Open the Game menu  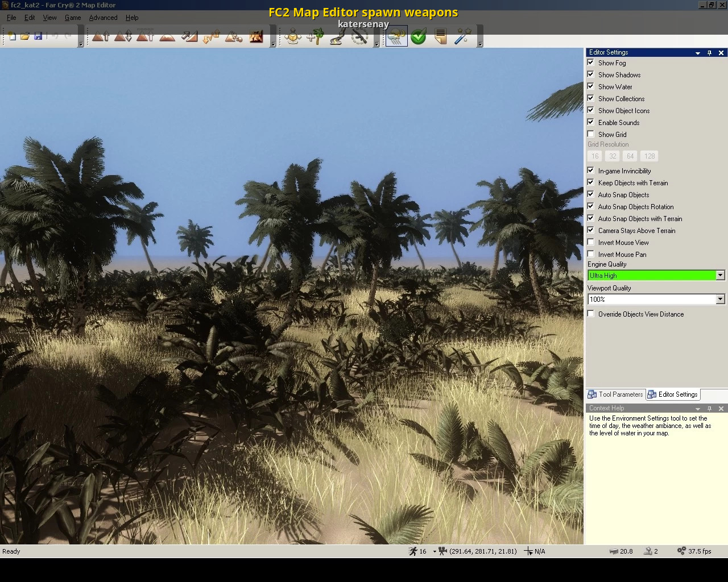pos(73,18)
